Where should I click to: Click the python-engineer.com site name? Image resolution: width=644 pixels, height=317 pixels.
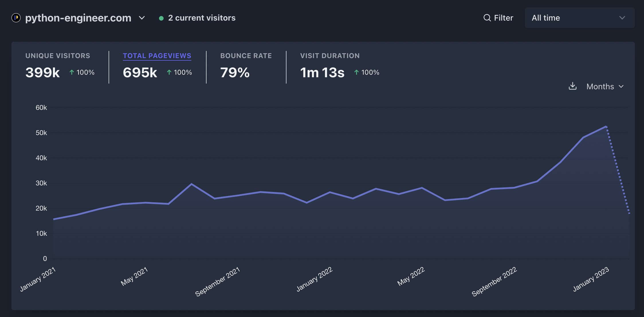click(78, 18)
